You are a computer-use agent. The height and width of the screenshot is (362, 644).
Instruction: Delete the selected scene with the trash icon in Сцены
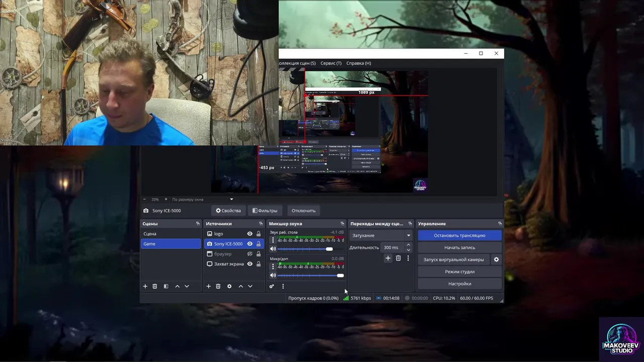coord(155,286)
